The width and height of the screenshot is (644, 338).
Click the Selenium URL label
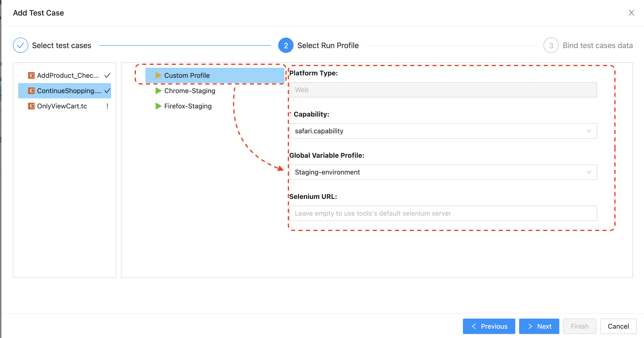[x=313, y=197]
